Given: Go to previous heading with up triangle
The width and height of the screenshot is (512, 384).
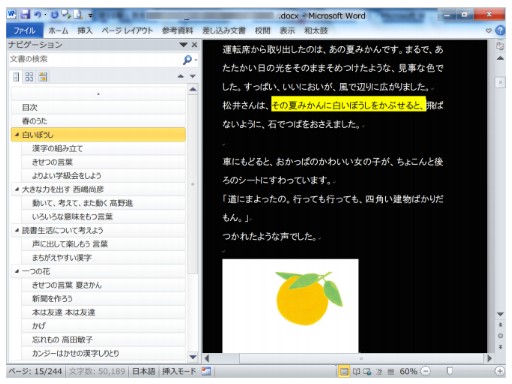Looking at the screenshot, I should [181, 76].
